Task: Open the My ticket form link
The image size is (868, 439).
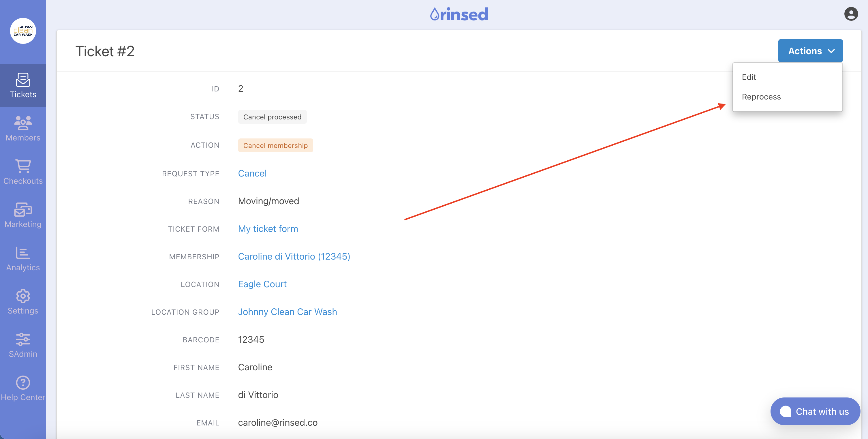Action: click(268, 229)
